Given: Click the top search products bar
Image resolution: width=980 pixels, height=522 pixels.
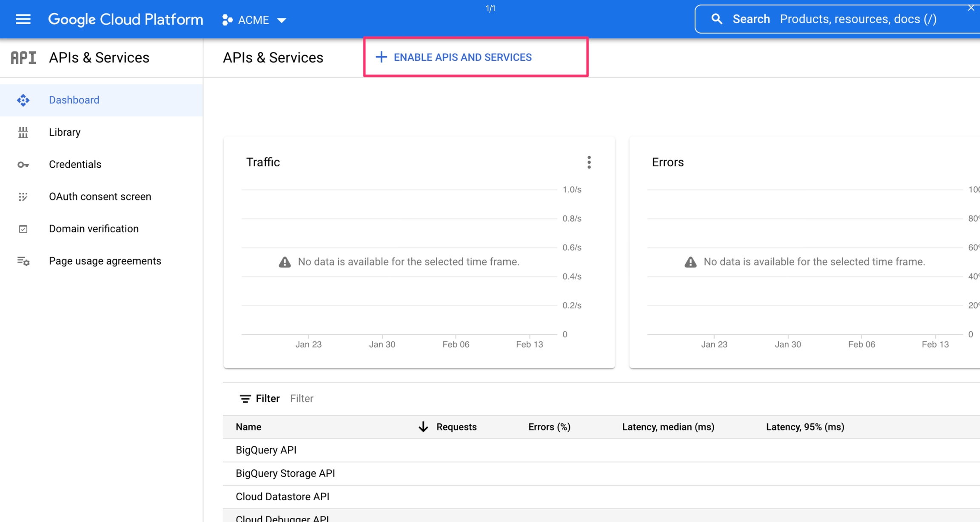Looking at the screenshot, I should pos(857,19).
